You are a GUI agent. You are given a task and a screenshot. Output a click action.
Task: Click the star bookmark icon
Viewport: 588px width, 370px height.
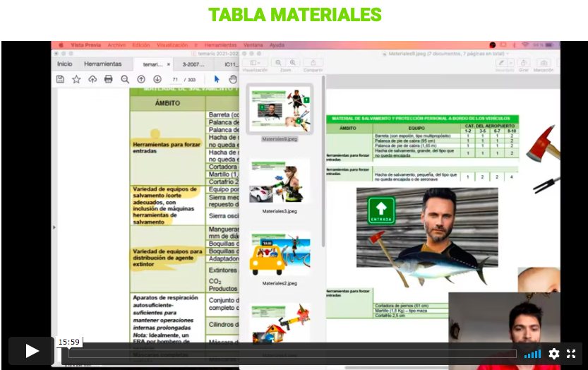point(76,79)
